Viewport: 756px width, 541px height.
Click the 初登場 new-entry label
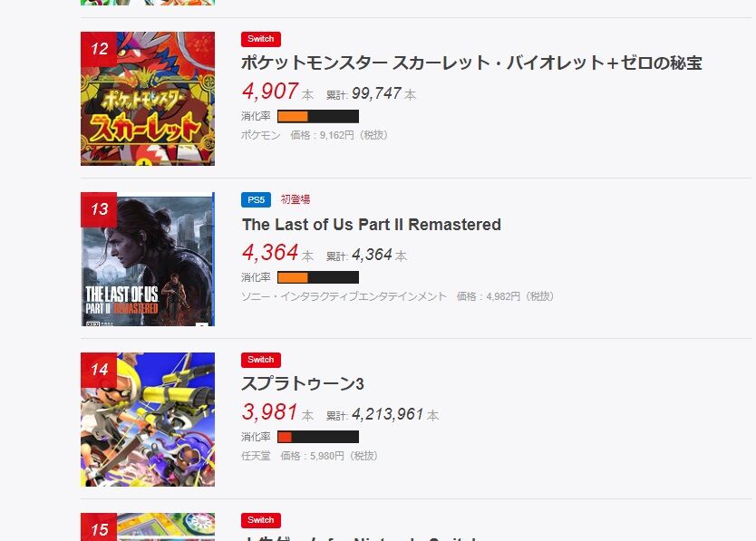click(296, 199)
